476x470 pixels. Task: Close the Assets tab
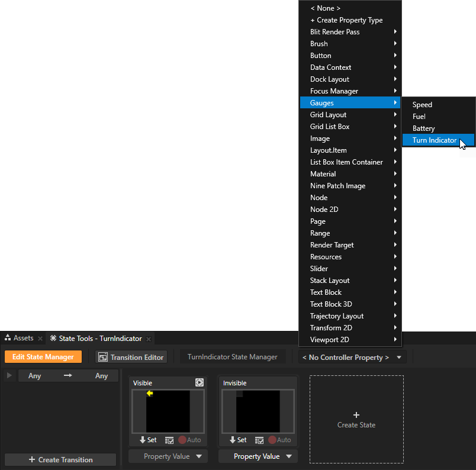[40, 339]
